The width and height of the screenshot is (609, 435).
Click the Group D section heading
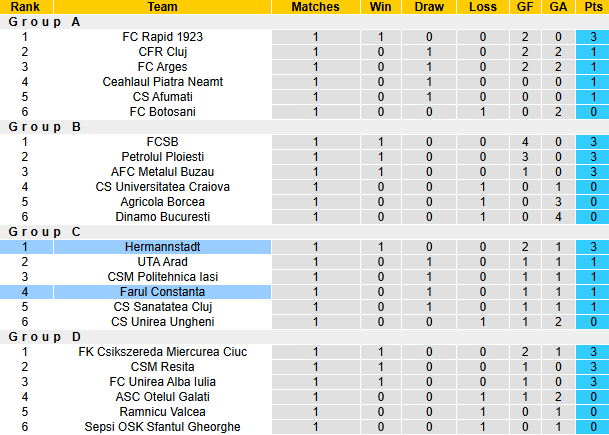45,337
